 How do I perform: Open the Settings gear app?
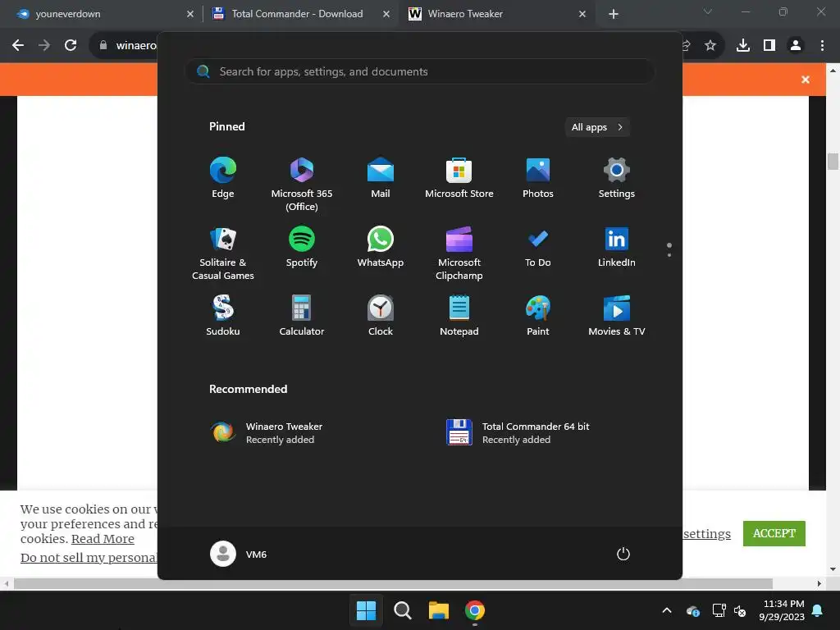tap(617, 179)
